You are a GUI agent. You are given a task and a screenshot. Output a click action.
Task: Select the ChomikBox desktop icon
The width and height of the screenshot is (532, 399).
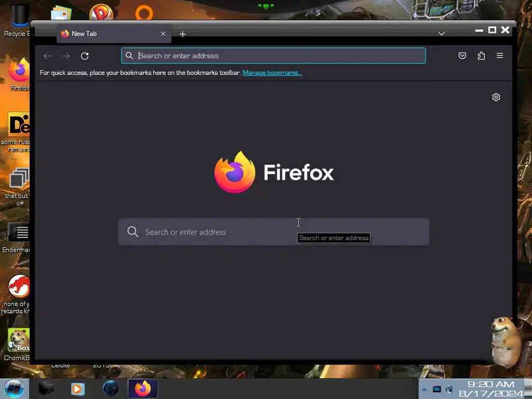pyautogui.click(x=17, y=344)
